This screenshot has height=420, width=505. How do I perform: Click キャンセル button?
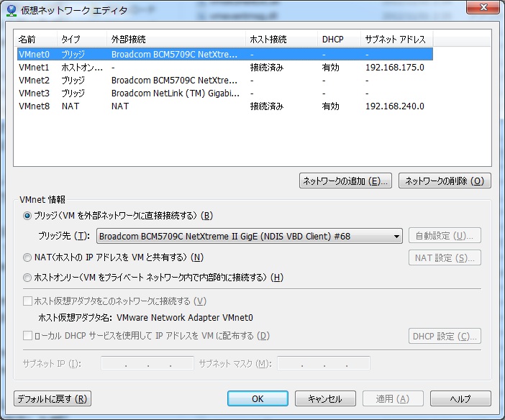pyautogui.click(x=325, y=398)
